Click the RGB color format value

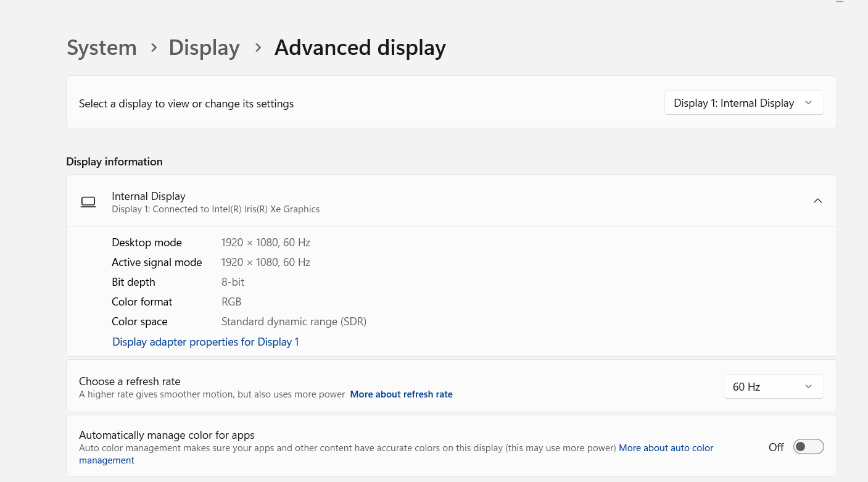[x=231, y=301]
